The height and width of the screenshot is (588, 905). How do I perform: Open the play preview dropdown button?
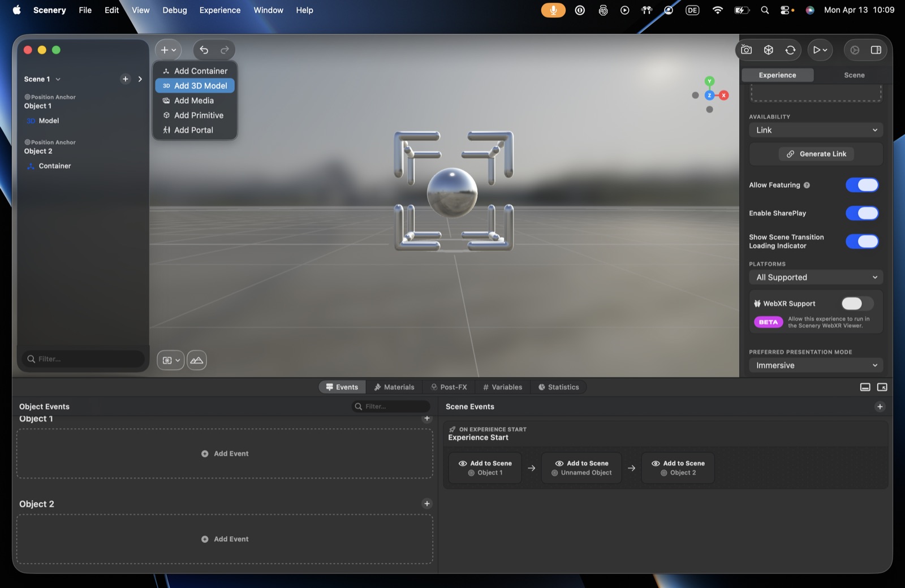click(820, 50)
